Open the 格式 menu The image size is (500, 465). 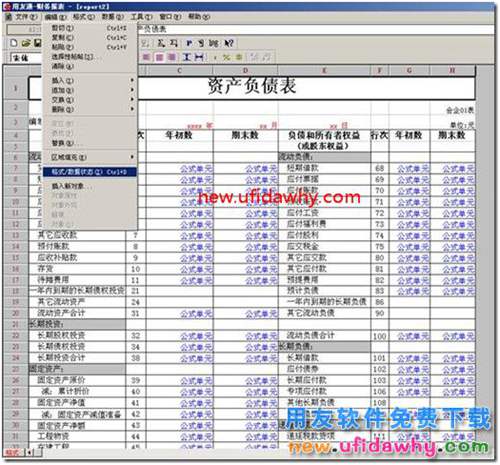click(x=84, y=17)
